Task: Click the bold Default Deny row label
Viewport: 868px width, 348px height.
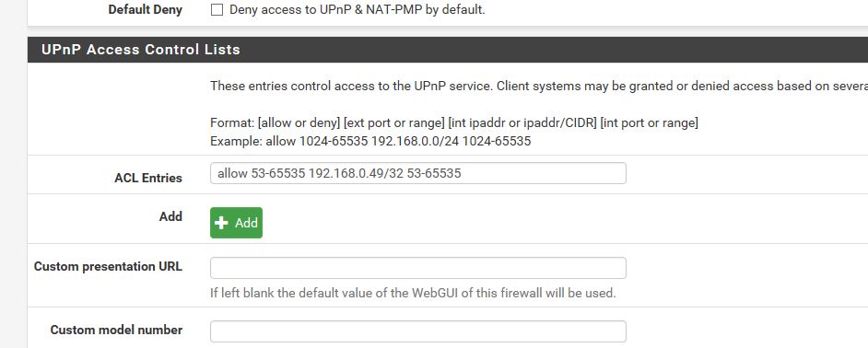Action: [x=145, y=10]
